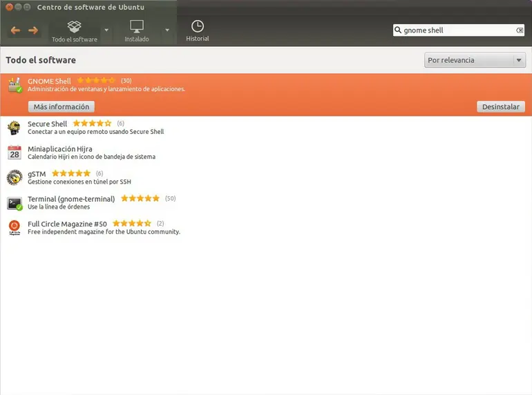The width and height of the screenshot is (532, 395).
Task: Minimize the Centro de software window
Action: click(x=19, y=7)
